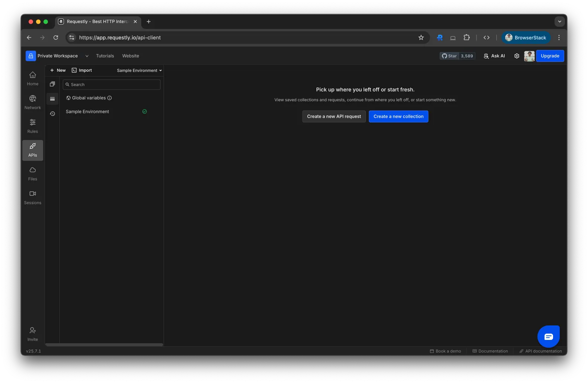The width and height of the screenshot is (588, 383).
Task: Open the collections panel icon
Action: coord(52,84)
